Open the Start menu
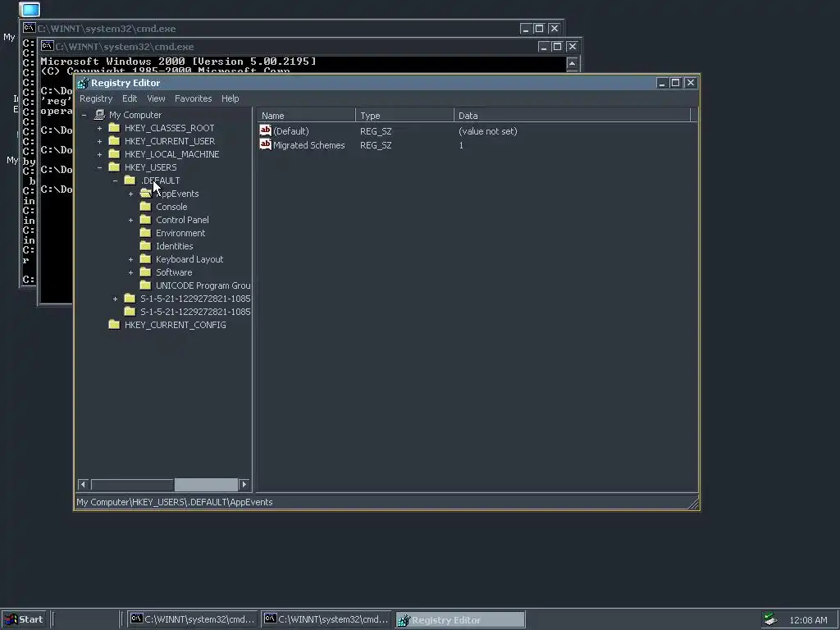 pyautogui.click(x=24, y=620)
